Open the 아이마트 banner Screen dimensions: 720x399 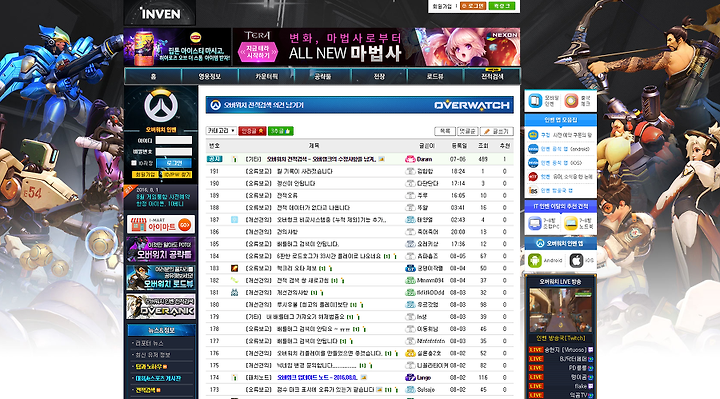click(161, 225)
